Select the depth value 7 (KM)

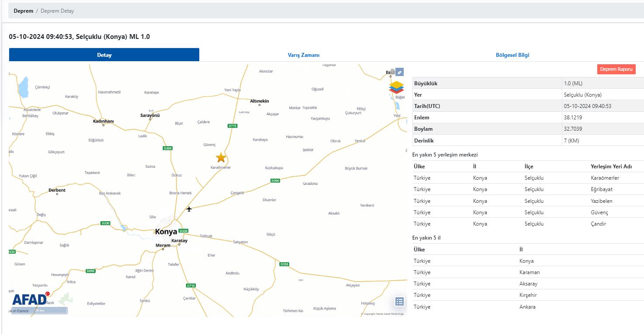click(x=571, y=141)
